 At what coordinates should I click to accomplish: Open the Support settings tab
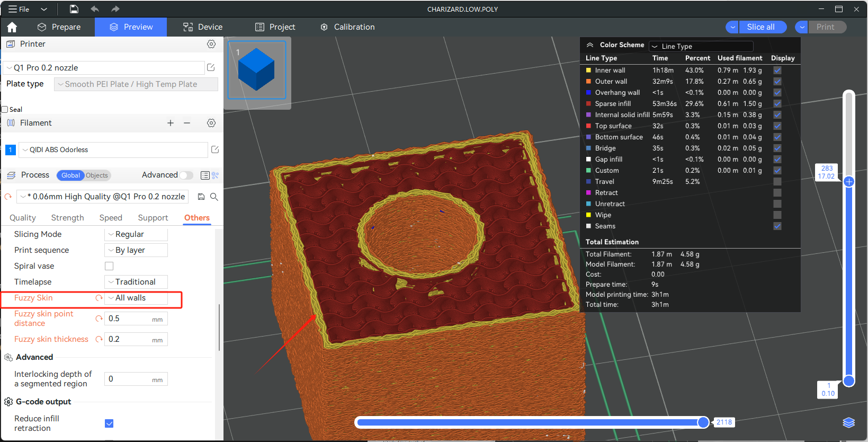[153, 218]
